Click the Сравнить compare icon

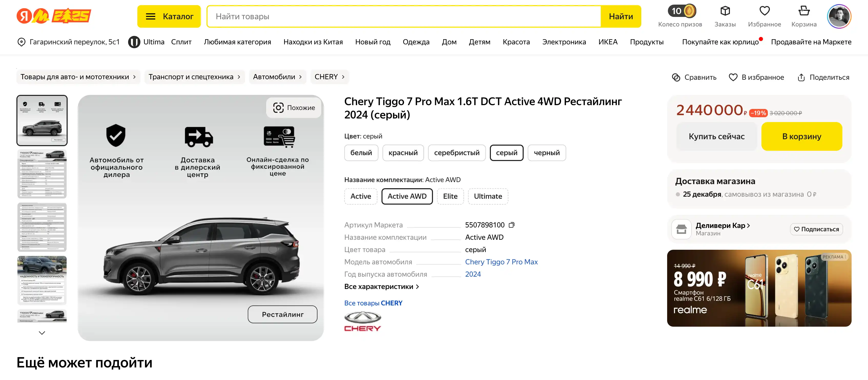(x=676, y=77)
